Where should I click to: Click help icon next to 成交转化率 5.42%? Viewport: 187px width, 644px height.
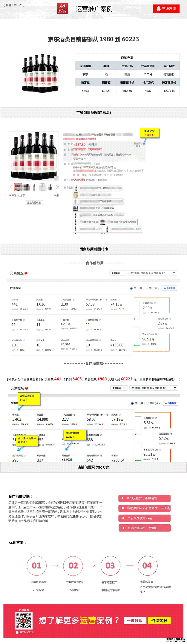click(171, 434)
